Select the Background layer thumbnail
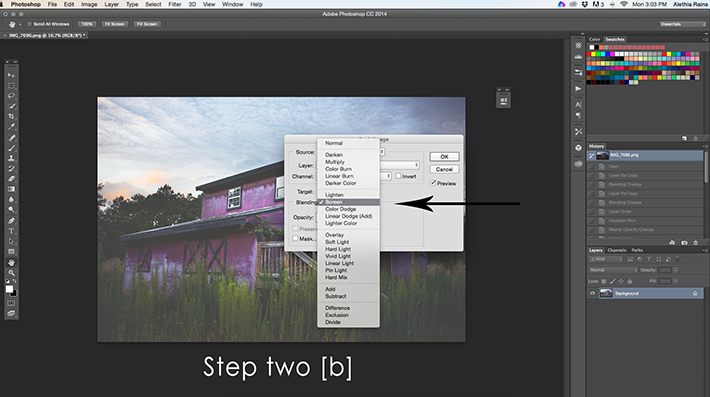This screenshot has height=397, width=710. pos(606,293)
